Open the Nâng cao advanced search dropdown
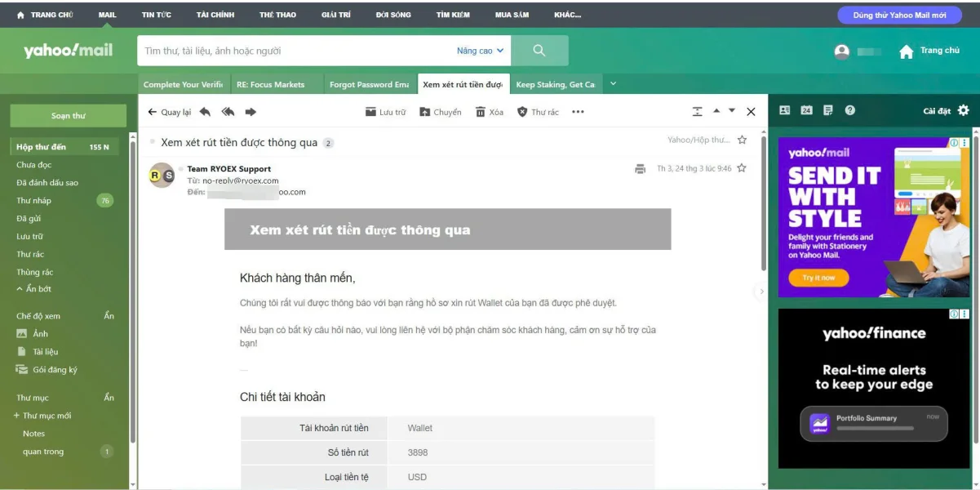Screen dimensions: 980x490 [481, 51]
